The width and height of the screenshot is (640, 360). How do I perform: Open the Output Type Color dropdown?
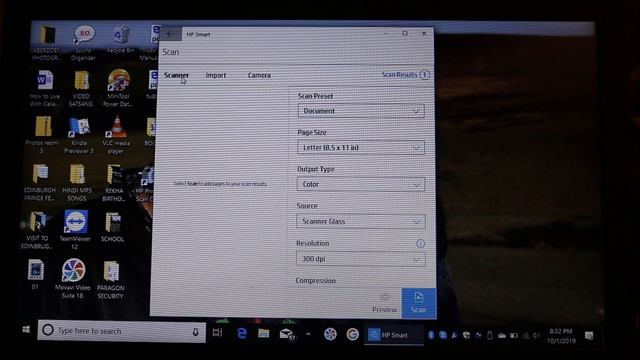pos(360,184)
